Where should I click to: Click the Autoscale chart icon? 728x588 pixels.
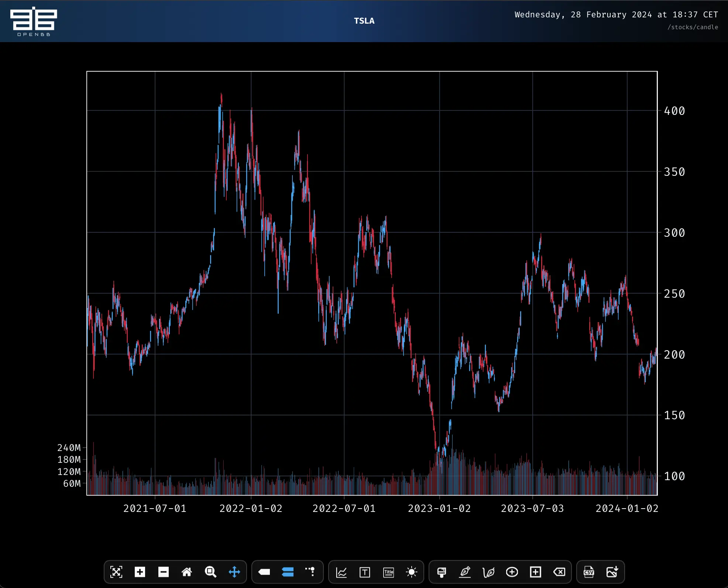click(x=116, y=572)
